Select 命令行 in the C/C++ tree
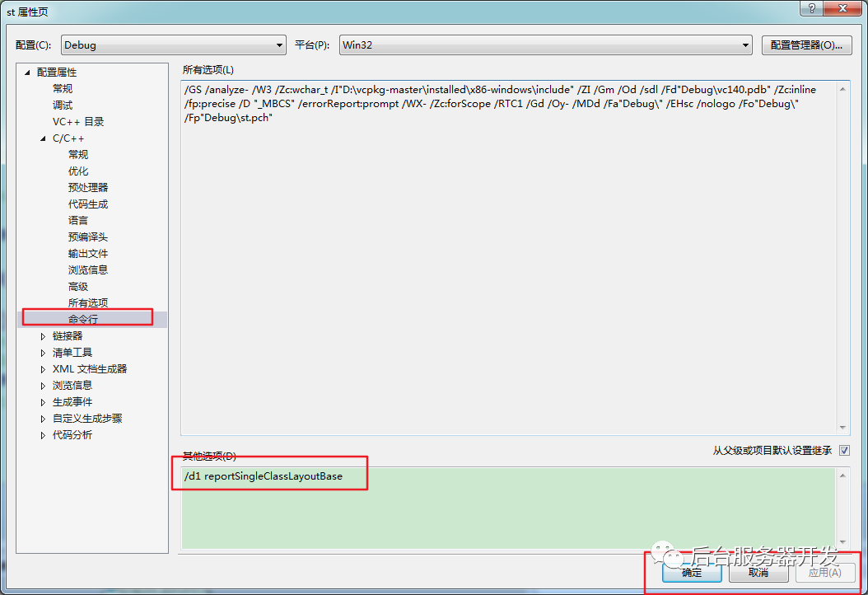This screenshot has height=595, width=868. tap(82, 319)
